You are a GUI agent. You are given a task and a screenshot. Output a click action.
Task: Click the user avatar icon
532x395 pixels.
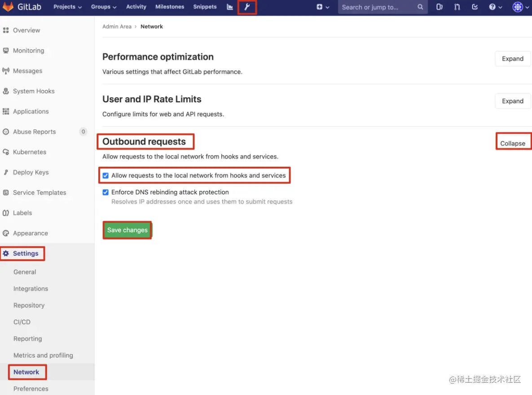[518, 7]
